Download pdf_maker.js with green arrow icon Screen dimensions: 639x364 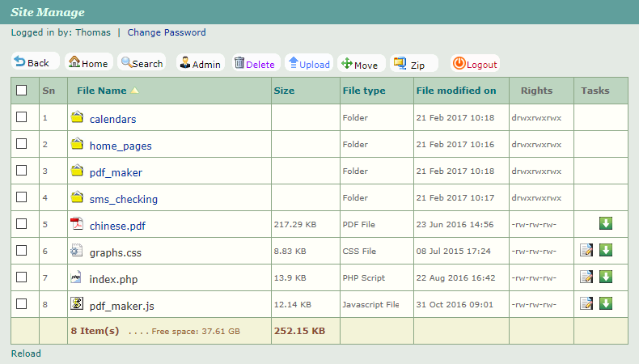[606, 303]
